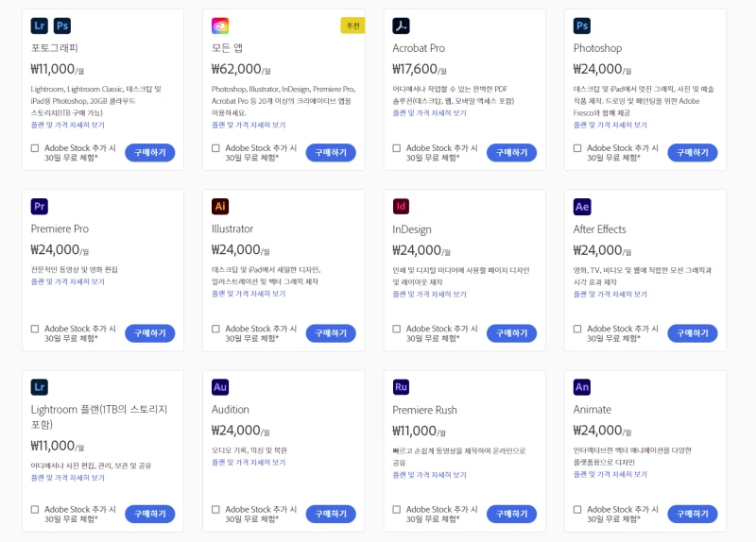The image size is (756, 542).
Task: Tick Adobe Stock checkbox under After Effects
Action: 577,329
